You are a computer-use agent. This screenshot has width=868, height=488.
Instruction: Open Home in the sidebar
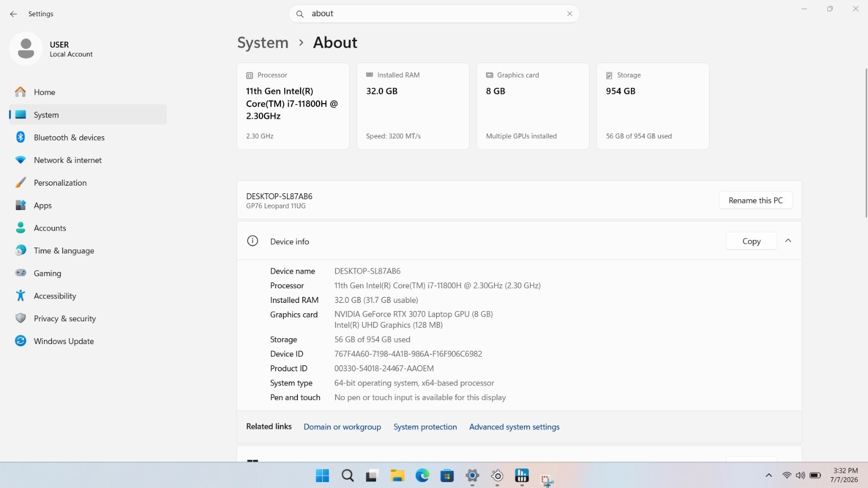coord(88,92)
